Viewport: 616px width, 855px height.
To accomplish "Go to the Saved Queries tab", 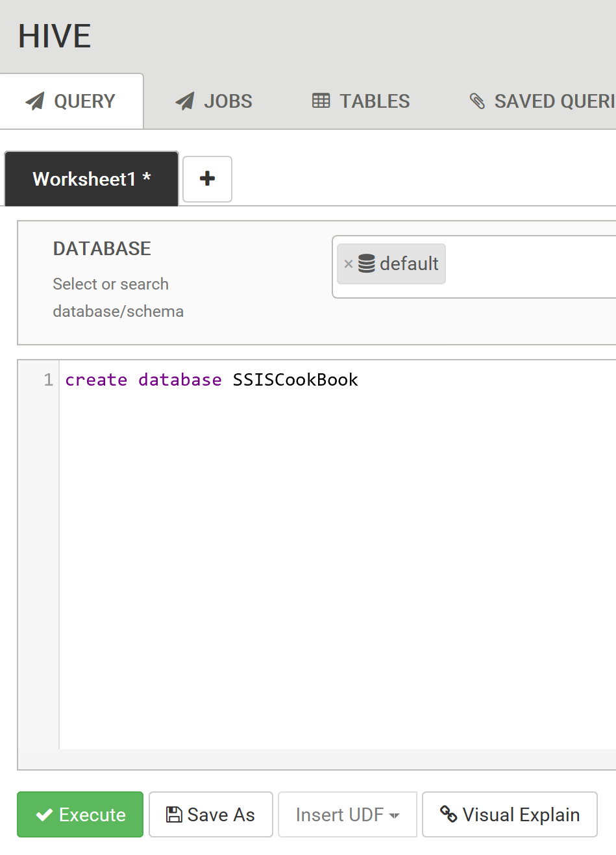I will pyautogui.click(x=542, y=101).
